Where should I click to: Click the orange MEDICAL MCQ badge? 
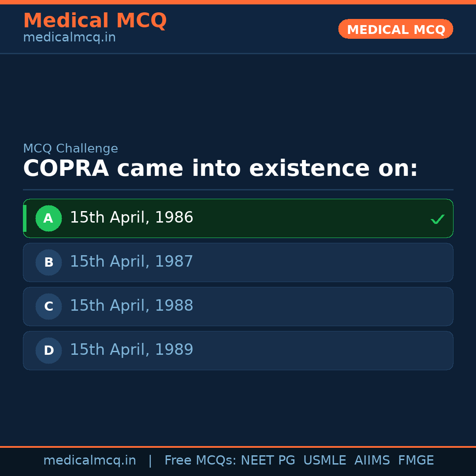tap(395, 29)
